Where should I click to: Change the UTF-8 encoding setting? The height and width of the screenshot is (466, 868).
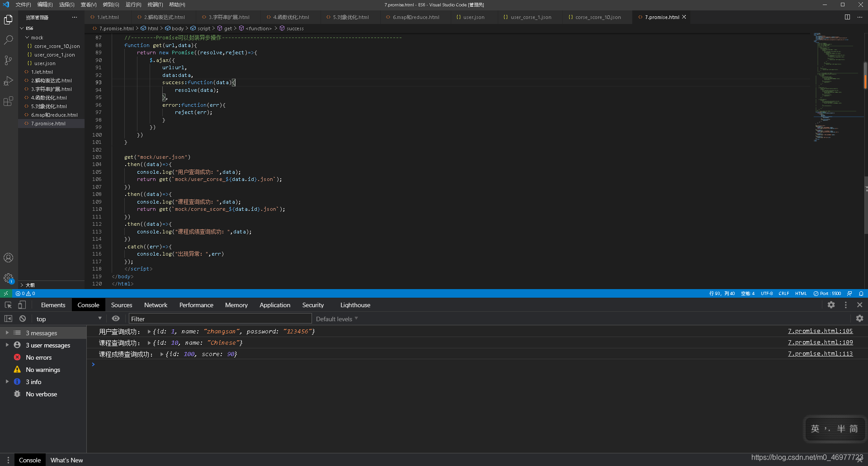(x=766, y=294)
